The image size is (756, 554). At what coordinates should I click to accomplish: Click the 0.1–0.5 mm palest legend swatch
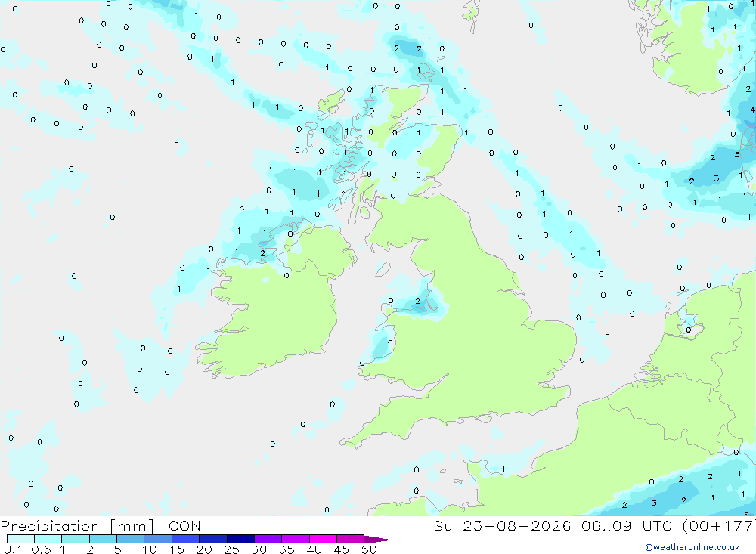point(20,539)
